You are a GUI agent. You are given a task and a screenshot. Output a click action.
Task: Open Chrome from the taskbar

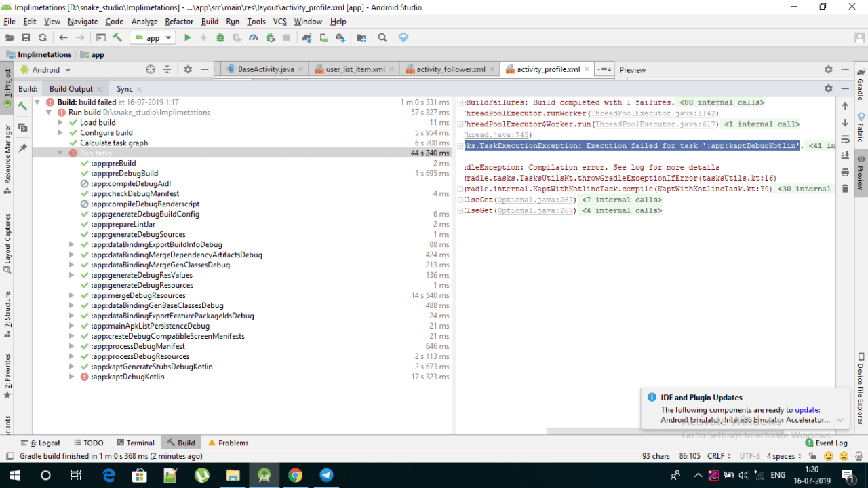point(295,475)
